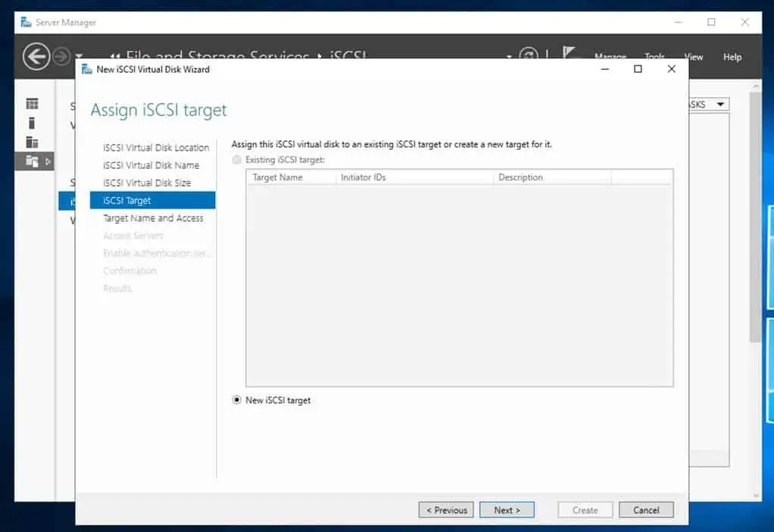Click the Access Servers wizard step
Image resolution: width=774 pixels, height=532 pixels.
tap(133, 235)
